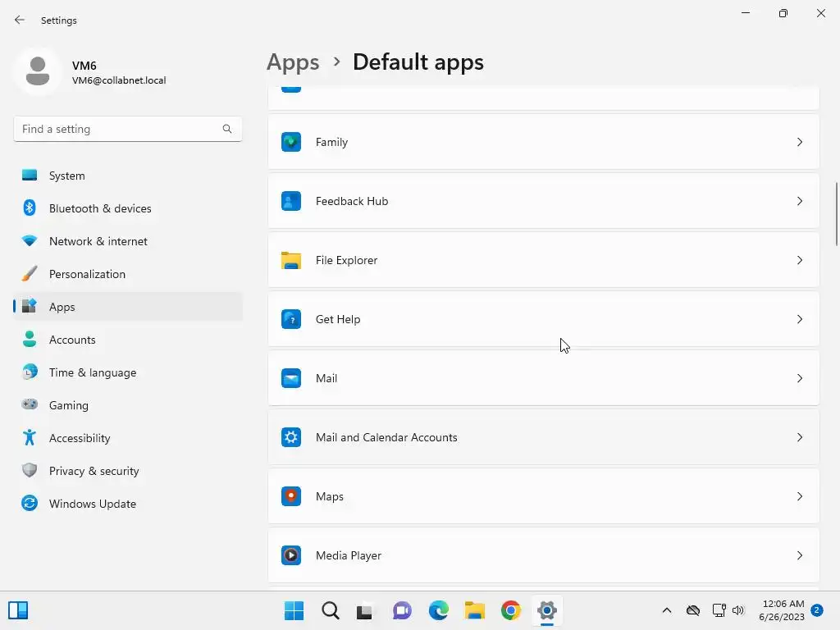
Task: Expand the Family row chevron
Action: pos(799,142)
